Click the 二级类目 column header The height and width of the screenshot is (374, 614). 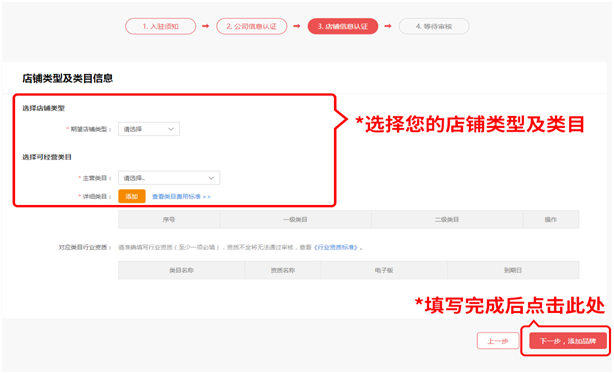click(x=447, y=220)
